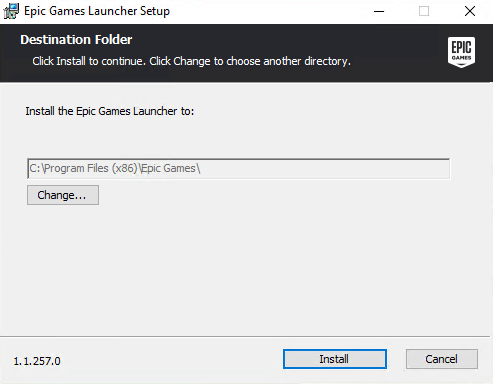Minimize the Epic Games Launcher Setup window

coord(379,12)
